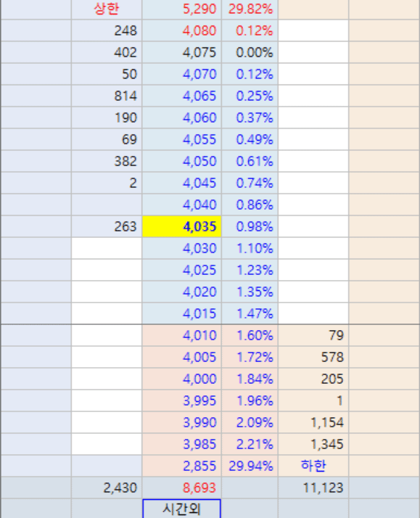Select ask price 4,055
The height and width of the screenshot is (518, 420).
coord(199,139)
